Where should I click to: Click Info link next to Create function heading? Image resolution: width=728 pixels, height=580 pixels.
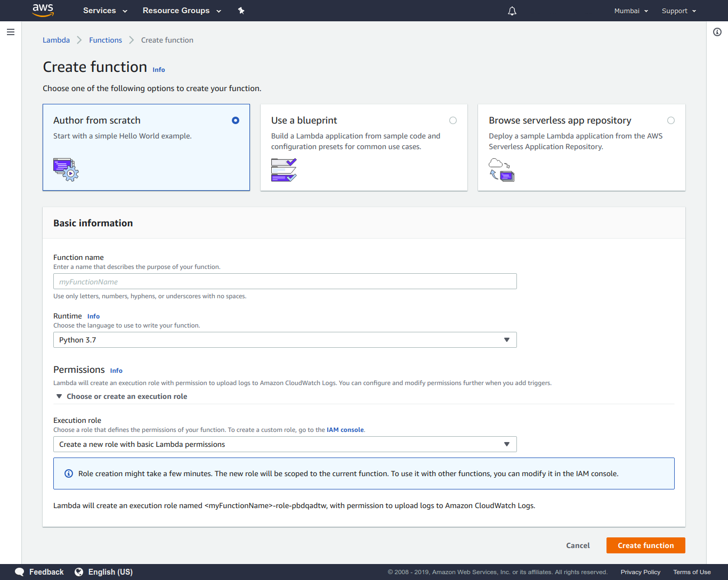159,70
